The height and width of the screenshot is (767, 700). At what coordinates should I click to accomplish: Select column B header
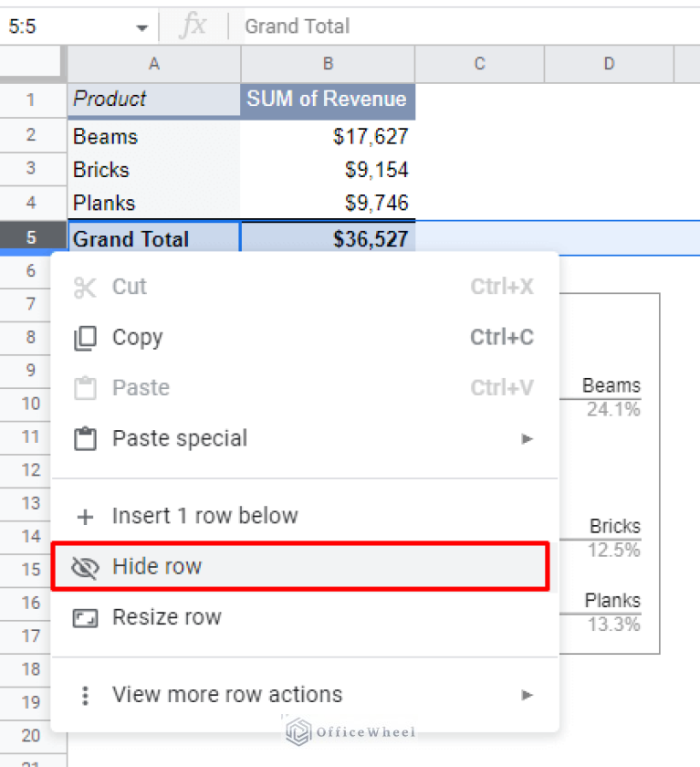328,64
